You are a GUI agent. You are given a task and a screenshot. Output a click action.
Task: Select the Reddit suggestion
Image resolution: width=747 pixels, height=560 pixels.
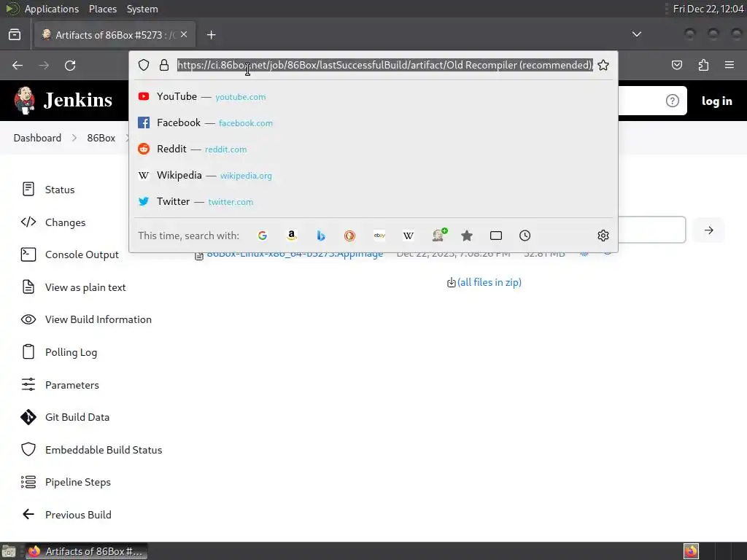click(373, 149)
